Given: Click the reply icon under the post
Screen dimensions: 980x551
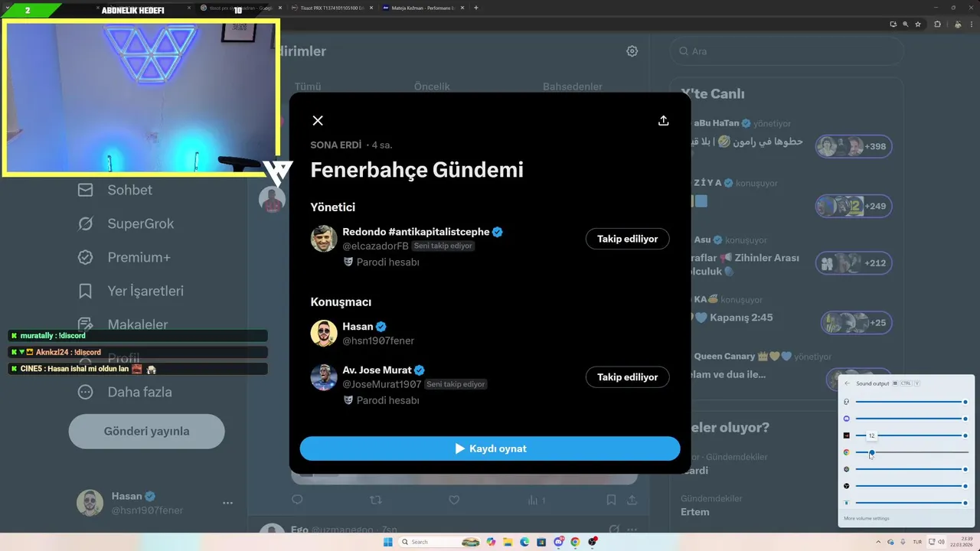Looking at the screenshot, I should pyautogui.click(x=297, y=500).
